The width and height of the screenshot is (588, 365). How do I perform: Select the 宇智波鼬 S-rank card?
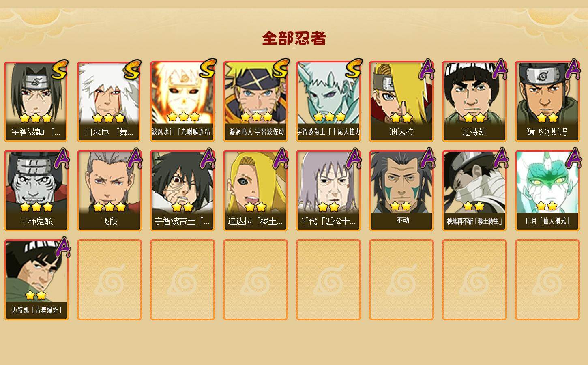click(36, 101)
